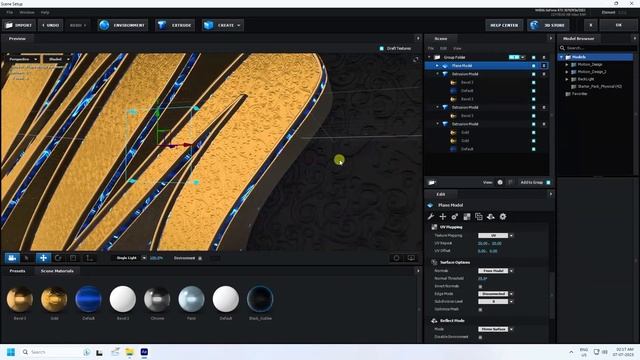Open the Edit menu in Scene panel
The image size is (640, 360).
443,49
